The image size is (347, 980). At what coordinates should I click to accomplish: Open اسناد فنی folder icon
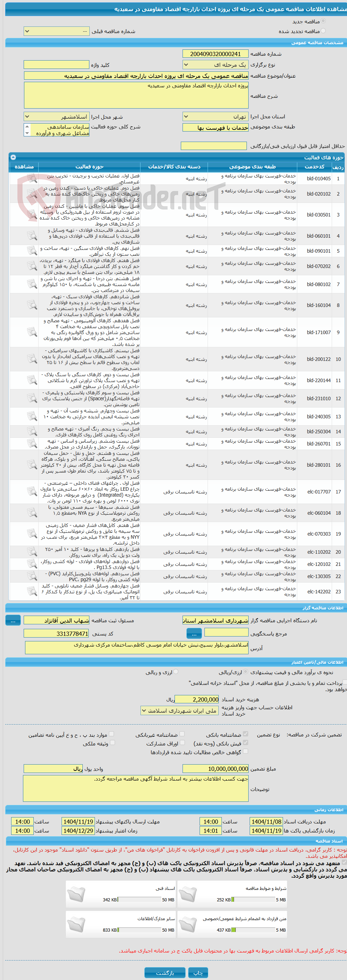point(76,894)
